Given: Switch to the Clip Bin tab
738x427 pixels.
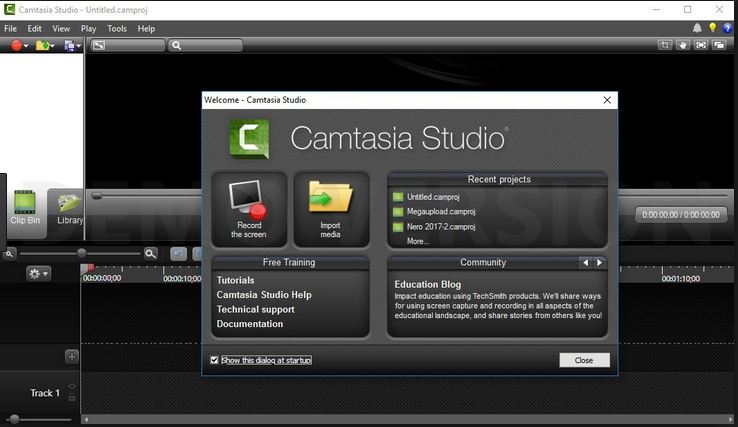Looking at the screenshot, I should [25, 208].
